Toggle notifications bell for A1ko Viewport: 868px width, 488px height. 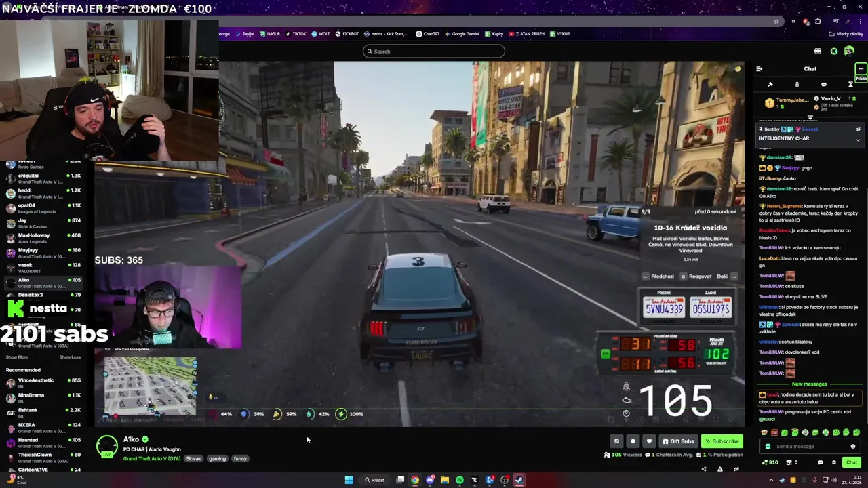633,441
